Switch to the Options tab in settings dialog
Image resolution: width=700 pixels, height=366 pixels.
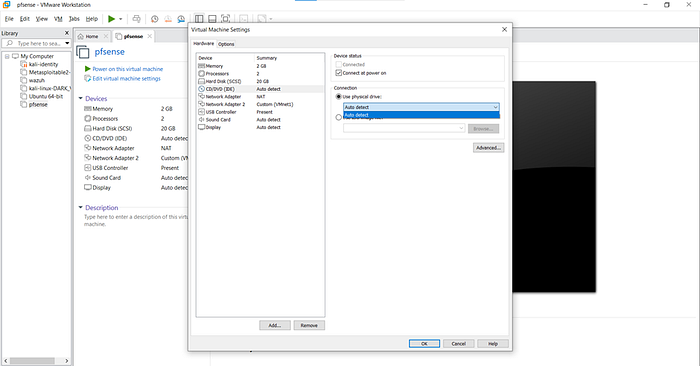click(x=226, y=44)
